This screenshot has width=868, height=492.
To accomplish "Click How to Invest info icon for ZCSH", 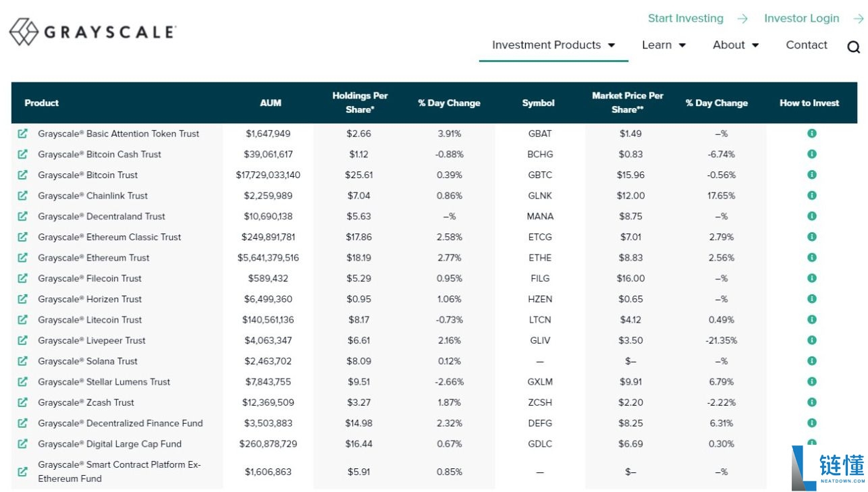I will (x=812, y=402).
